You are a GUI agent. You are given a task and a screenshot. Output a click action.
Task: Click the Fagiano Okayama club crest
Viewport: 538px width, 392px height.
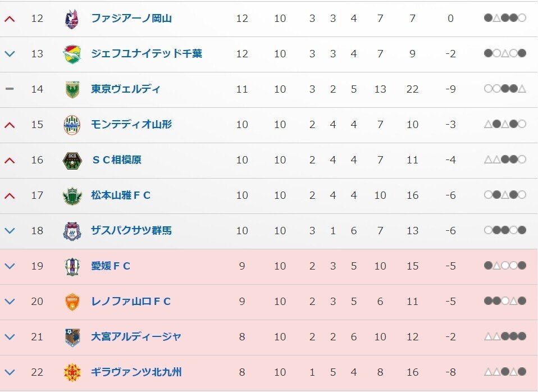click(72, 19)
